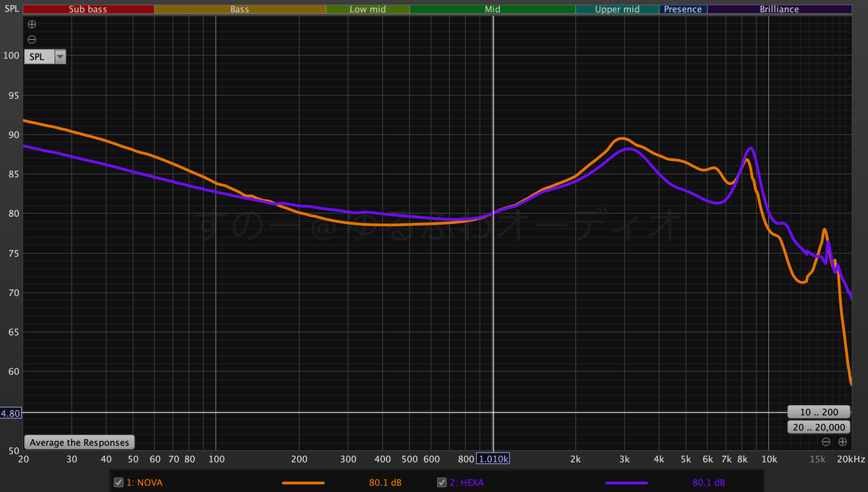The height and width of the screenshot is (492, 868).
Task: Click the purple 80.1 dB HEXA readout
Action: tap(708, 482)
